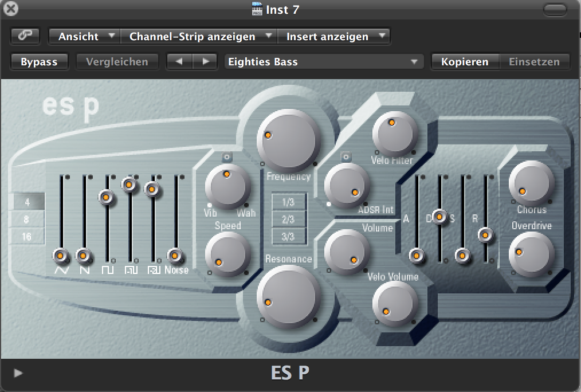
Task: Click the Sustain (S) slider handle
Action: coord(462,256)
